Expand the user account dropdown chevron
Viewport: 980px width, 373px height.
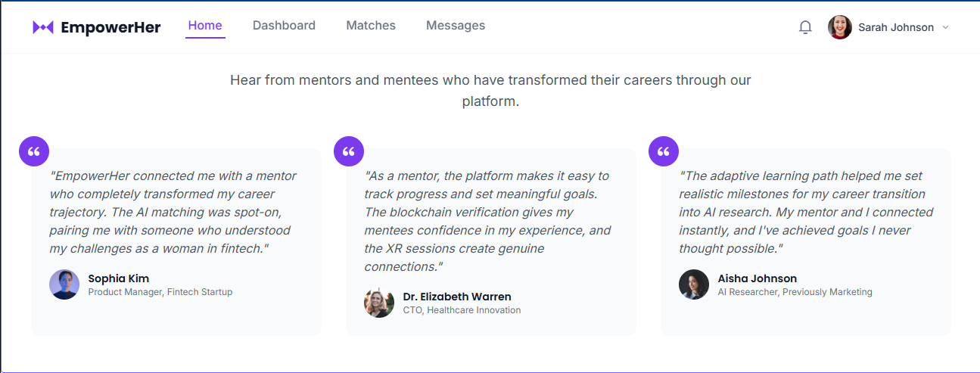944,27
